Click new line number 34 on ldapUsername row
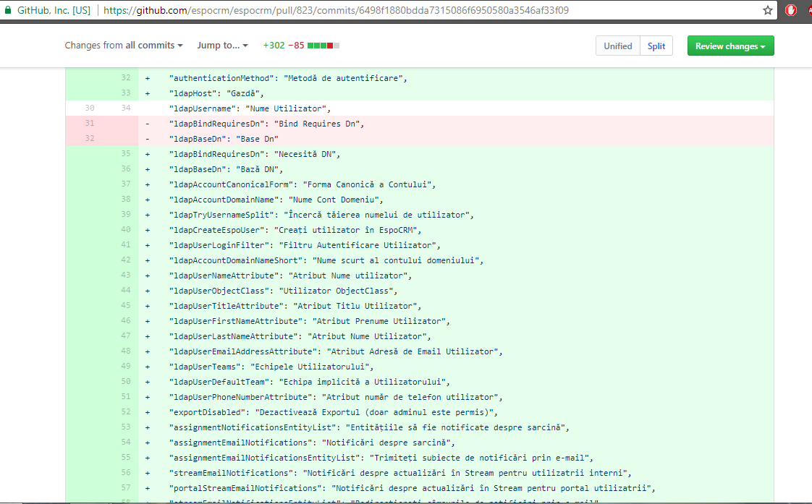The image size is (812, 504). pyautogui.click(x=126, y=108)
